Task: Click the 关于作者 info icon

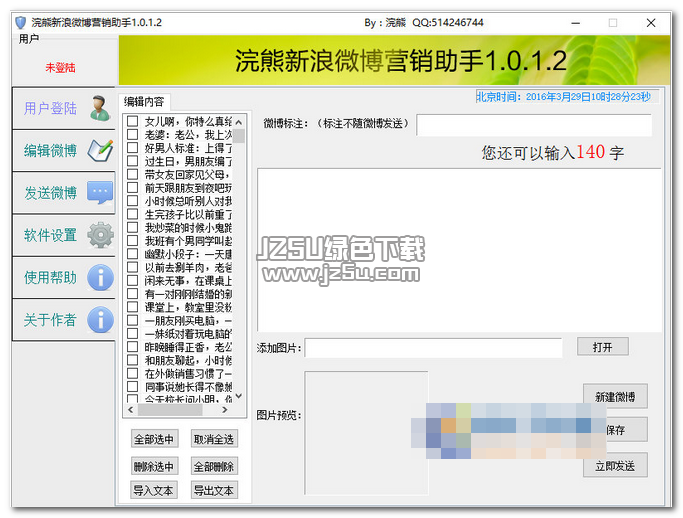Action: pos(100,319)
